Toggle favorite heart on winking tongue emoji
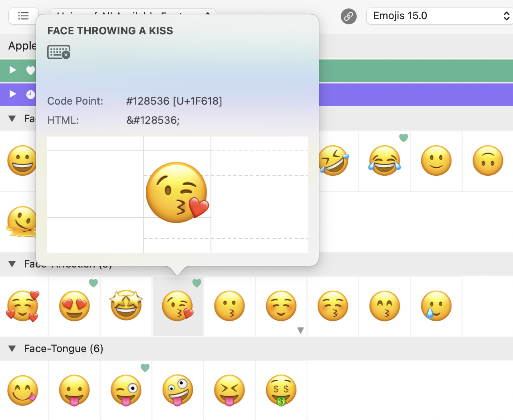513x420 pixels. tap(145, 368)
